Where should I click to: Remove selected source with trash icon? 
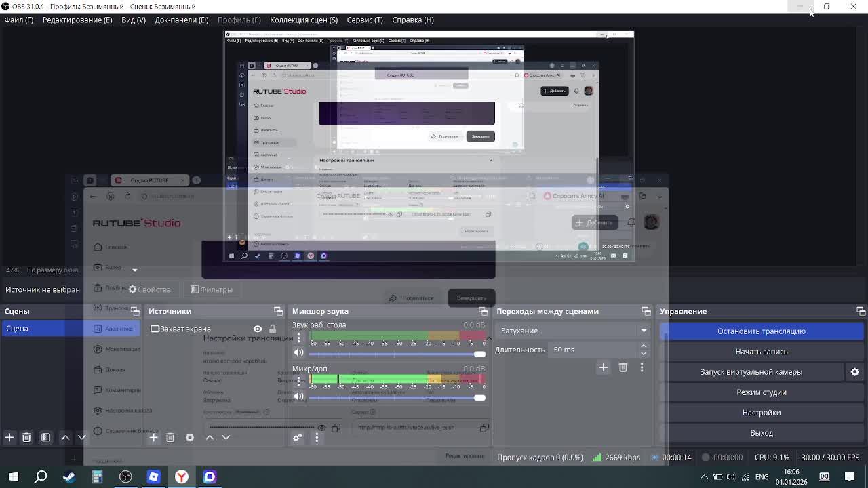tap(170, 438)
